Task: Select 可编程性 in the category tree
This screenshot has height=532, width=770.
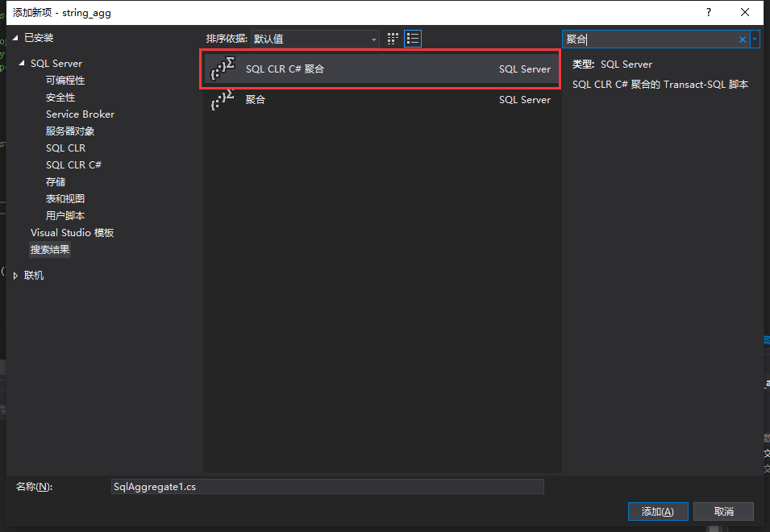Action: [x=65, y=80]
